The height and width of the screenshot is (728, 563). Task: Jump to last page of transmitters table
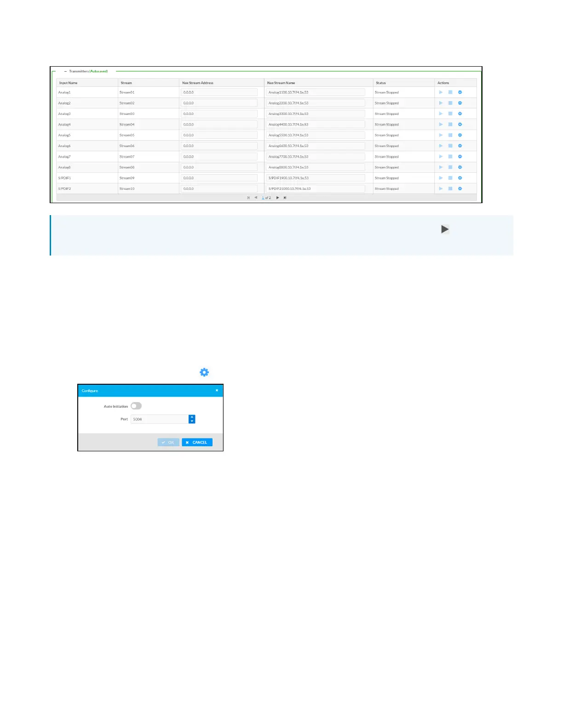click(x=285, y=198)
